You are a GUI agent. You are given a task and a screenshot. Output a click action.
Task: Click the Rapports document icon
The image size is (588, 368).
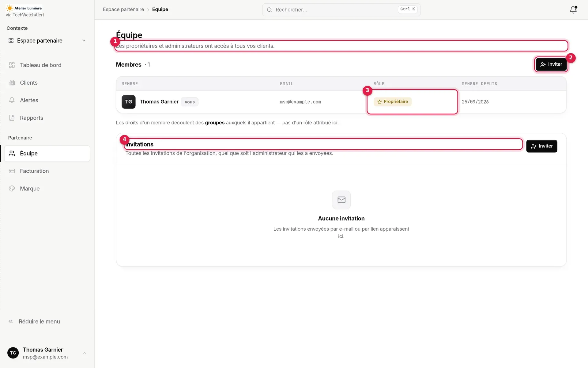click(12, 118)
